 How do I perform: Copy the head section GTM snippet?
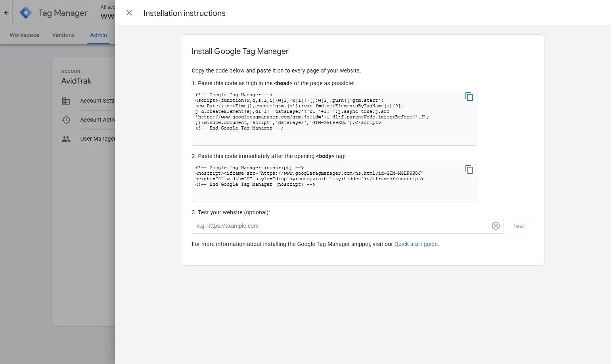(x=469, y=96)
